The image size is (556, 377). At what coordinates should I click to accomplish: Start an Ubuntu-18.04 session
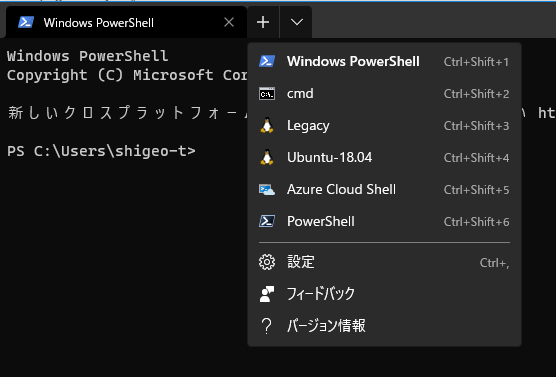pyautogui.click(x=384, y=157)
